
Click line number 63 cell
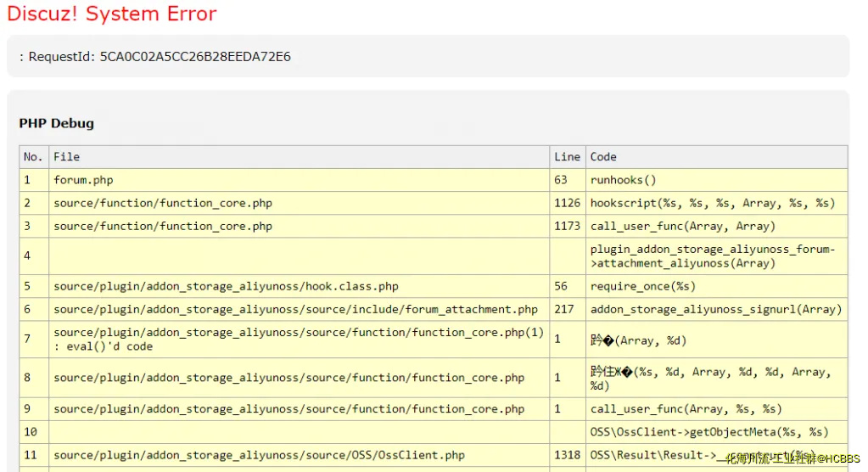coord(568,180)
